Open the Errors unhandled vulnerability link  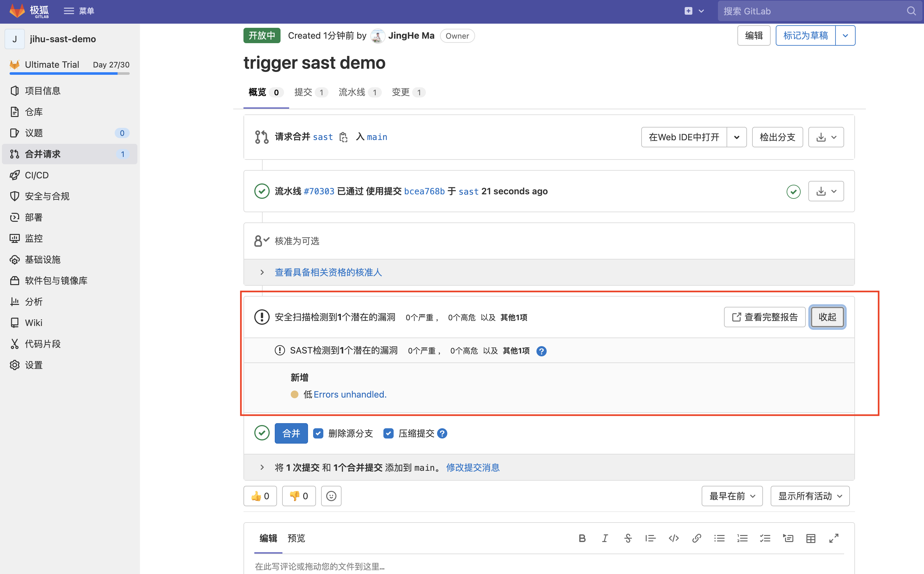coord(350,394)
